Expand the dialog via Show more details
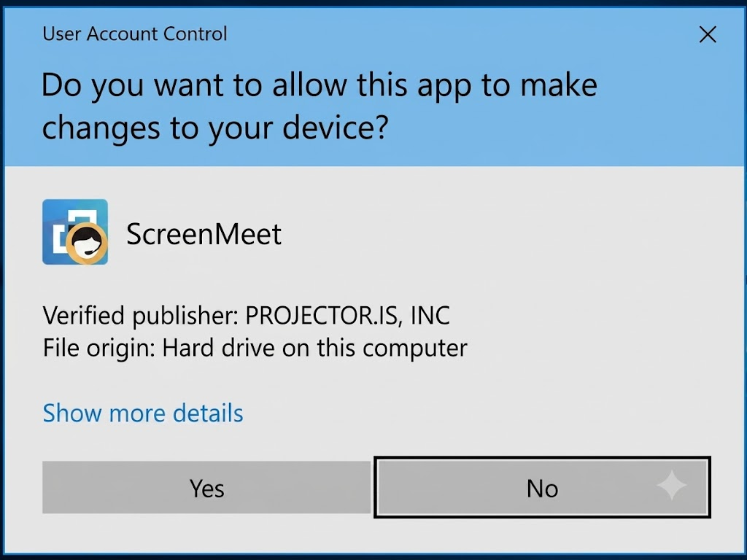747x560 pixels. click(143, 413)
